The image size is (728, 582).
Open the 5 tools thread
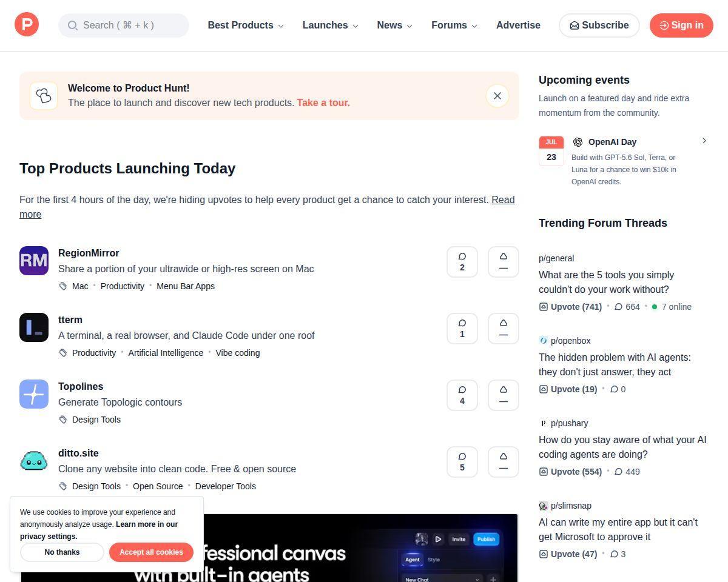[606, 283]
